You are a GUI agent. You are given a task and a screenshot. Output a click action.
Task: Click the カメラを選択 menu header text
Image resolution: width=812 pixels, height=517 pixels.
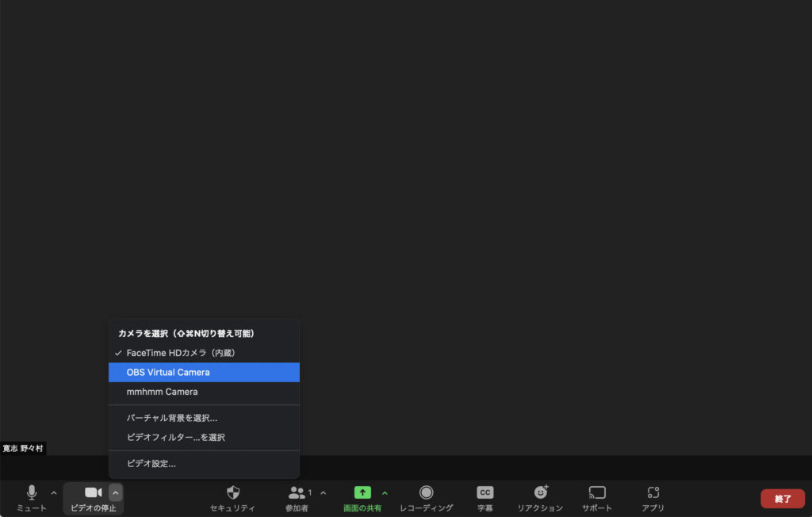click(186, 334)
